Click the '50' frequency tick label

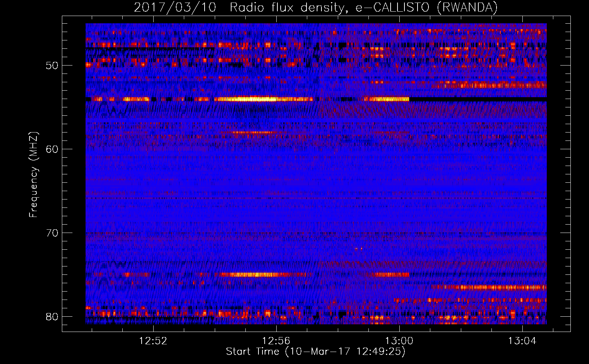pyautogui.click(x=52, y=66)
